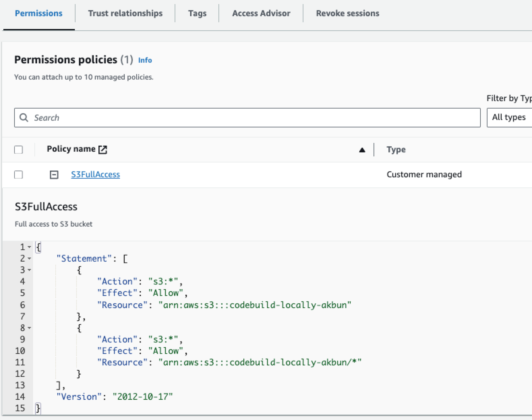Switch to the Trust relationships tab
The image size is (532, 420).
pos(125,13)
